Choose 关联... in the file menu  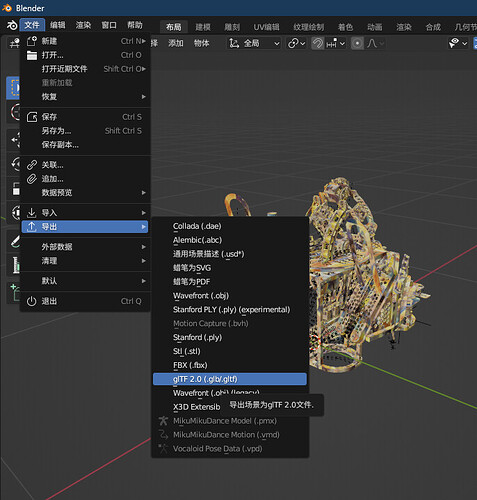coord(85,165)
